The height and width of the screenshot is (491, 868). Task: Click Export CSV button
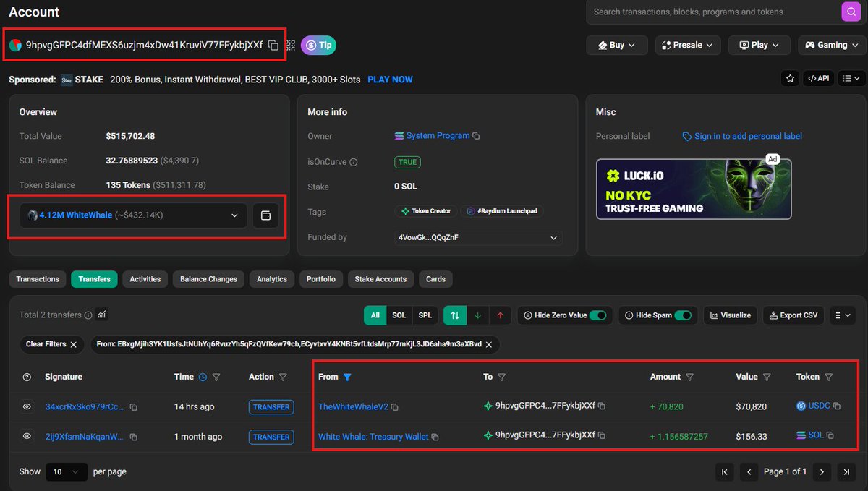point(793,315)
